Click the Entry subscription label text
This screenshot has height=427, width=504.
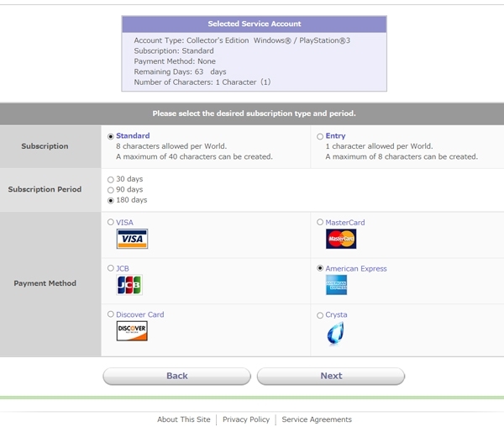coord(335,135)
